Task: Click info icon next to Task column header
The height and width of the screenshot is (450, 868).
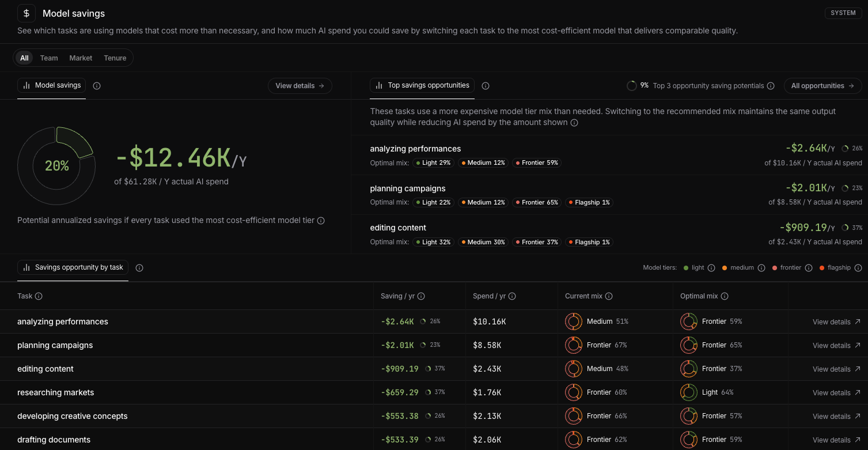Action: [x=39, y=296]
